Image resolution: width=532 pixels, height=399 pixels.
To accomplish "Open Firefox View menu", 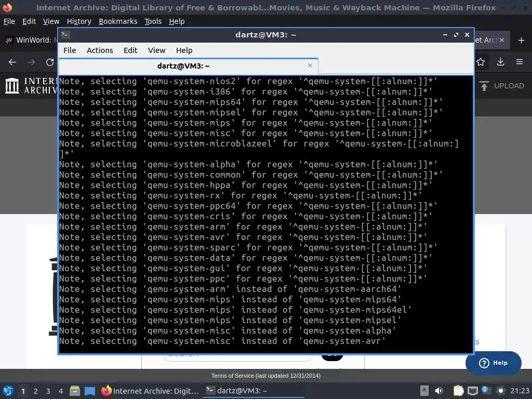I will point(51,21).
